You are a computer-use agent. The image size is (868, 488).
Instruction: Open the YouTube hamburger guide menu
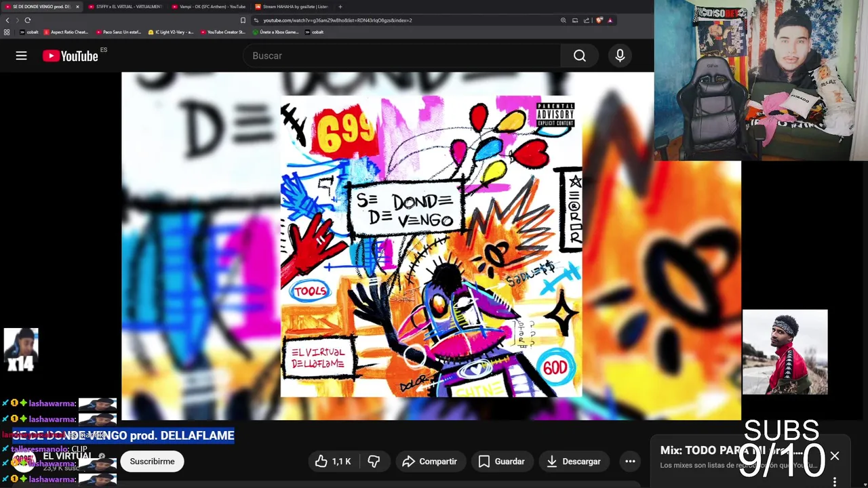pos(21,56)
